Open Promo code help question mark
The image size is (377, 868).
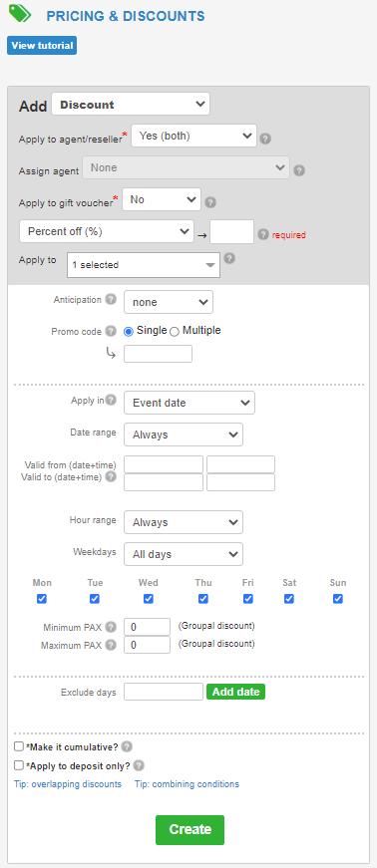(x=111, y=331)
